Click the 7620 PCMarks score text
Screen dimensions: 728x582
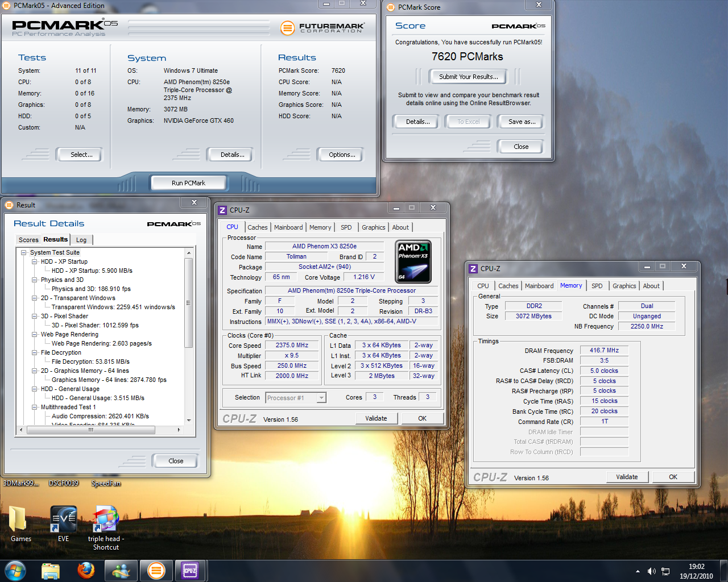coord(468,57)
